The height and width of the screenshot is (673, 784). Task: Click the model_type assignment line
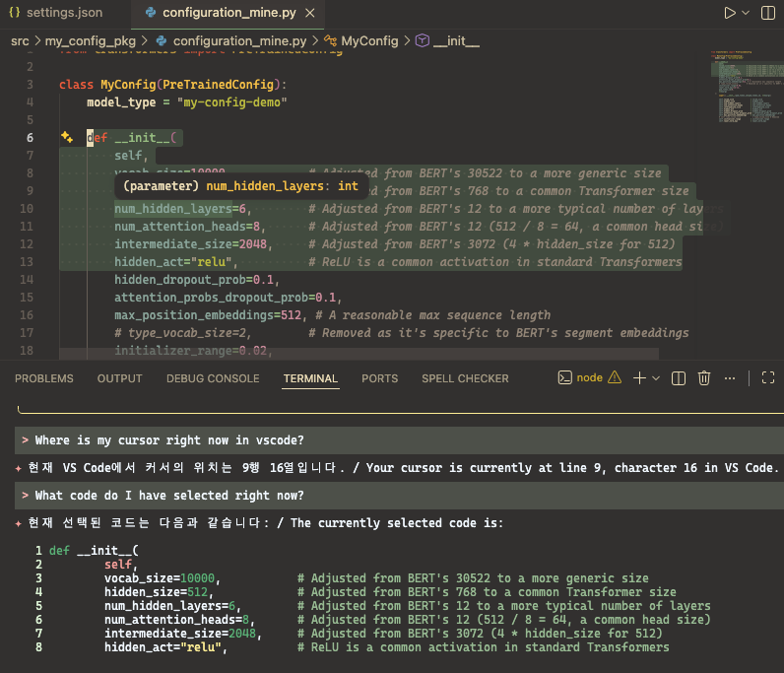click(x=187, y=102)
